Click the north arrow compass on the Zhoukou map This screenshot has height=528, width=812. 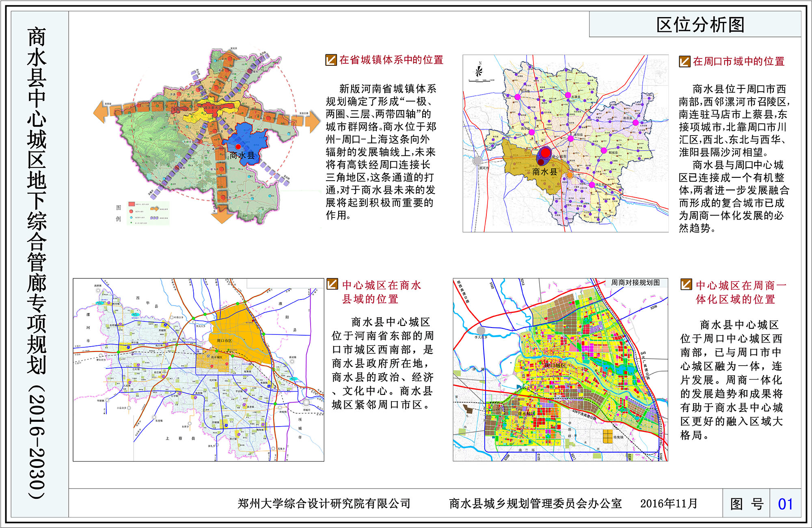pos(478,72)
